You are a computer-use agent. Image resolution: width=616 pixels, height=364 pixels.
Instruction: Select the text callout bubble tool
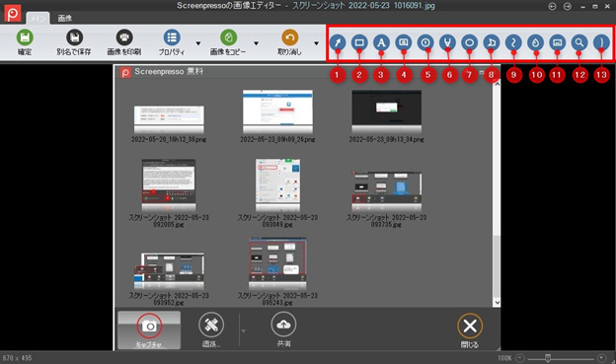click(x=404, y=42)
